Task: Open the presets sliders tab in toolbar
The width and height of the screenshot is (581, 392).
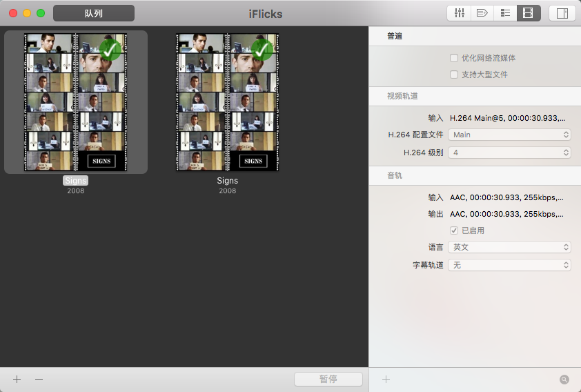Action: 459,13
